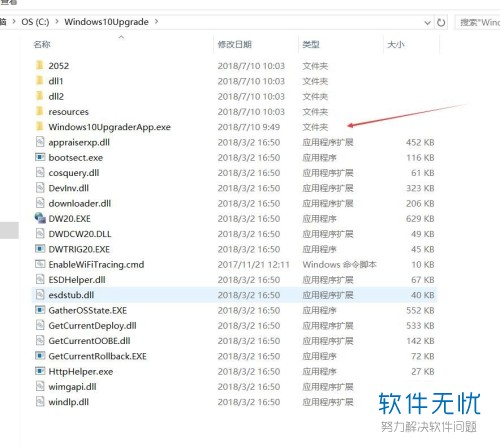
Task: Click the bootsect.exe application icon
Action: (40, 157)
